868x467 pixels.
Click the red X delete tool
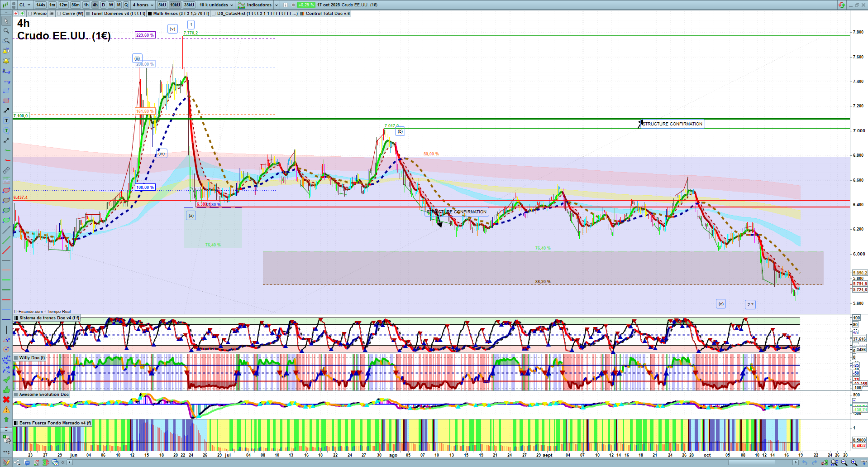[6, 400]
